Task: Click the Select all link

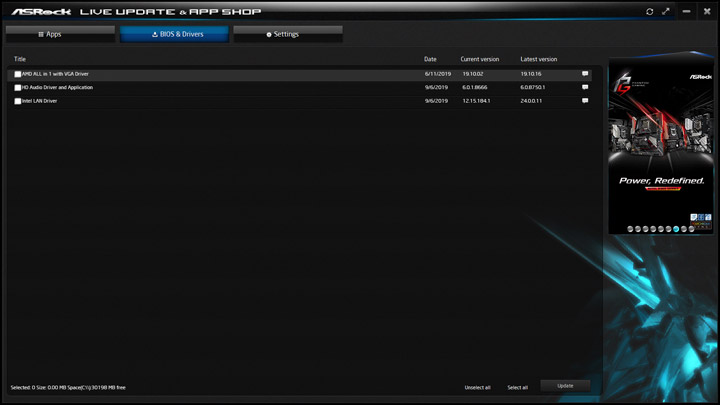Action: tap(518, 388)
